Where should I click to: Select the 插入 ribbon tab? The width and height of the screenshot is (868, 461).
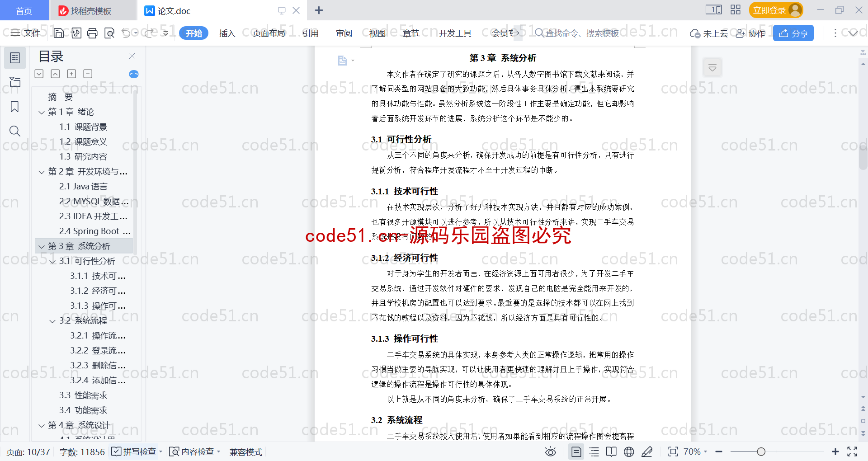tap(227, 33)
